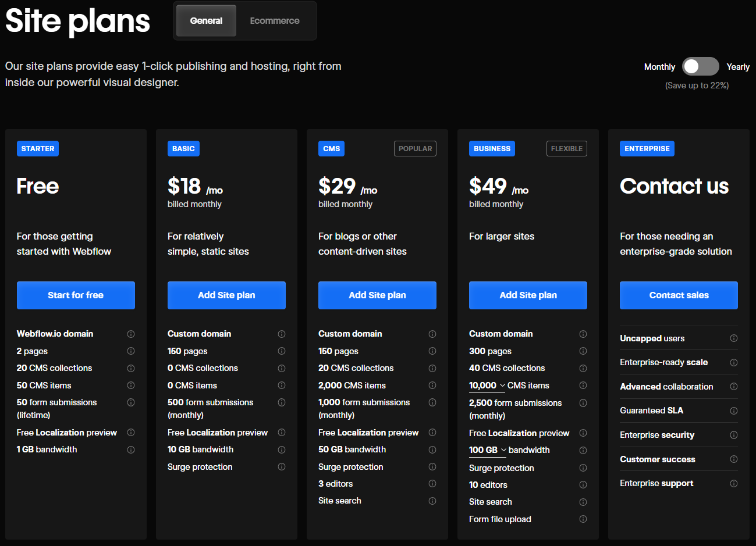The image size is (756, 546).
Task: Show info for Guaranteed SLA
Action: (x=734, y=411)
